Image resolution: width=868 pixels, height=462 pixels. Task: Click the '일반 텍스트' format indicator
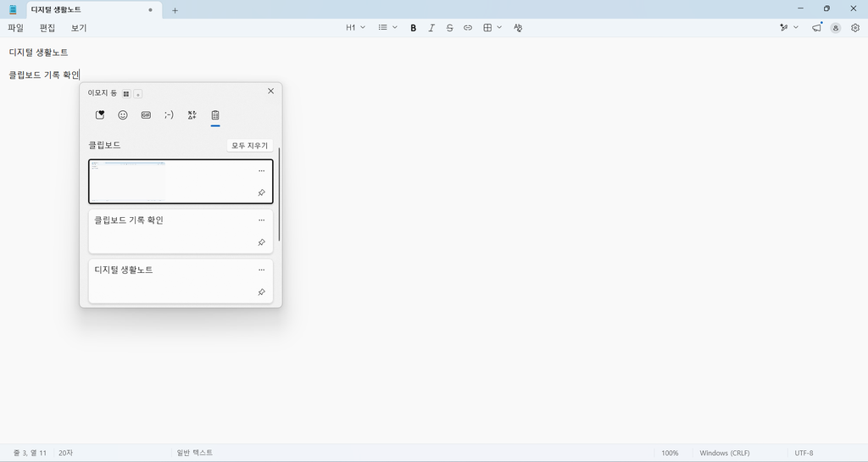click(194, 453)
